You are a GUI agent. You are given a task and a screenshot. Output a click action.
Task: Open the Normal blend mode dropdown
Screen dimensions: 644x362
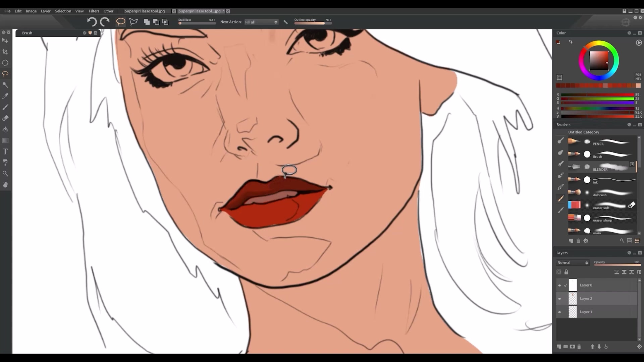click(572, 262)
